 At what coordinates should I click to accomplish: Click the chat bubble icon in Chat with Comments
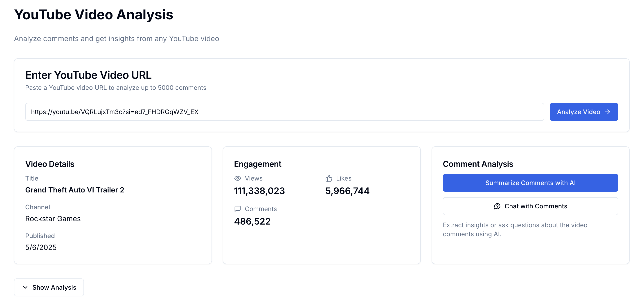pos(497,206)
